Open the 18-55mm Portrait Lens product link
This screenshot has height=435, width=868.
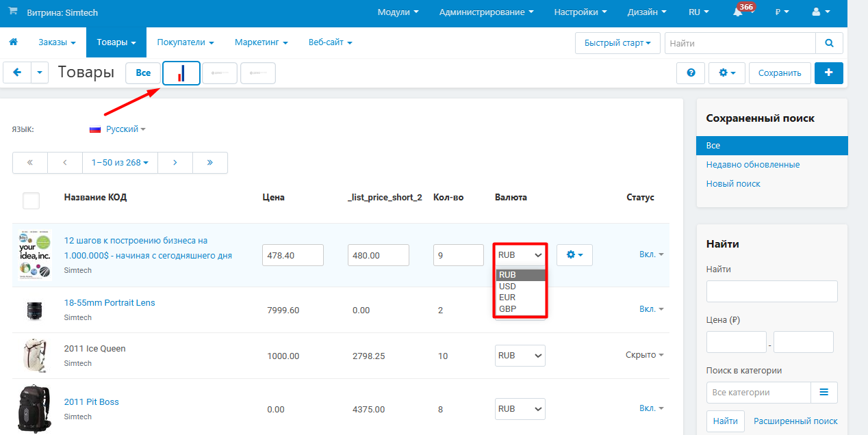(110, 303)
